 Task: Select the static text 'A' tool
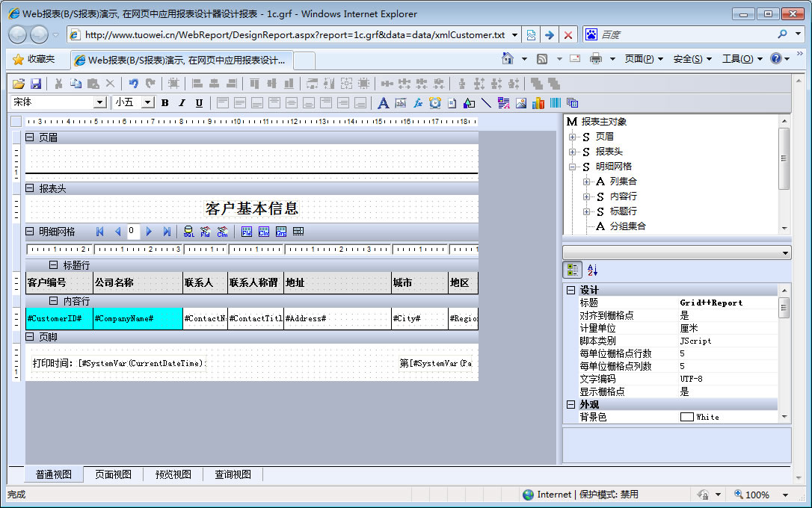coord(384,103)
